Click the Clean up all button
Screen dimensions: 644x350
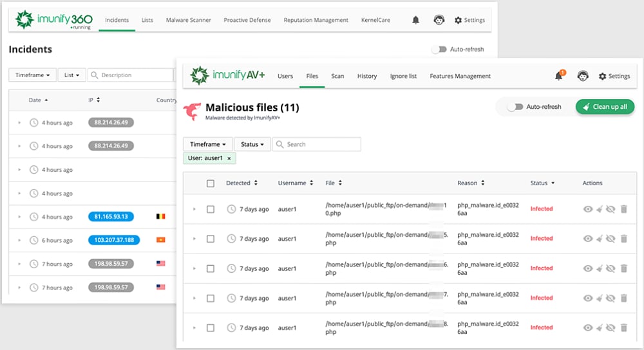[x=605, y=107]
